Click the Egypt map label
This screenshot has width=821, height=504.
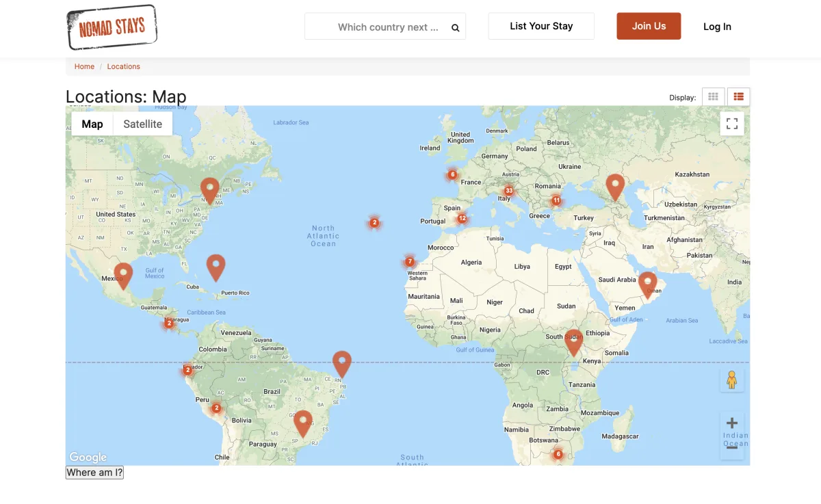(x=563, y=266)
